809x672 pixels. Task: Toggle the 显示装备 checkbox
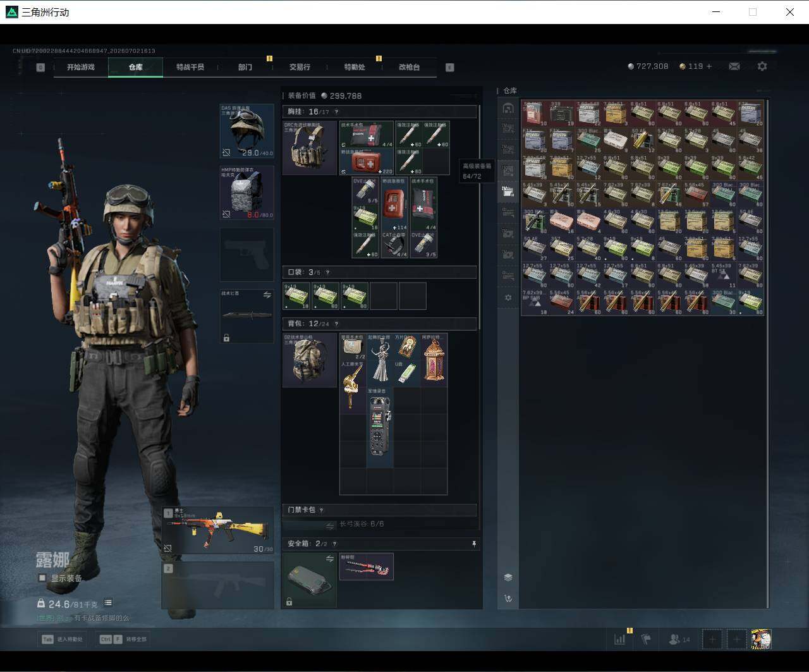(42, 578)
